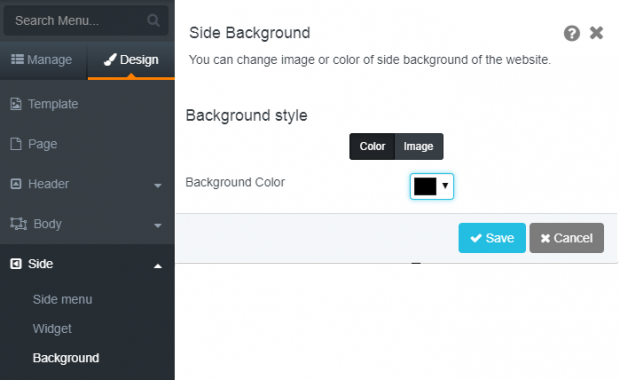Collapse the Side submenu arrow
This screenshot has width=620, height=380.
[158, 266]
